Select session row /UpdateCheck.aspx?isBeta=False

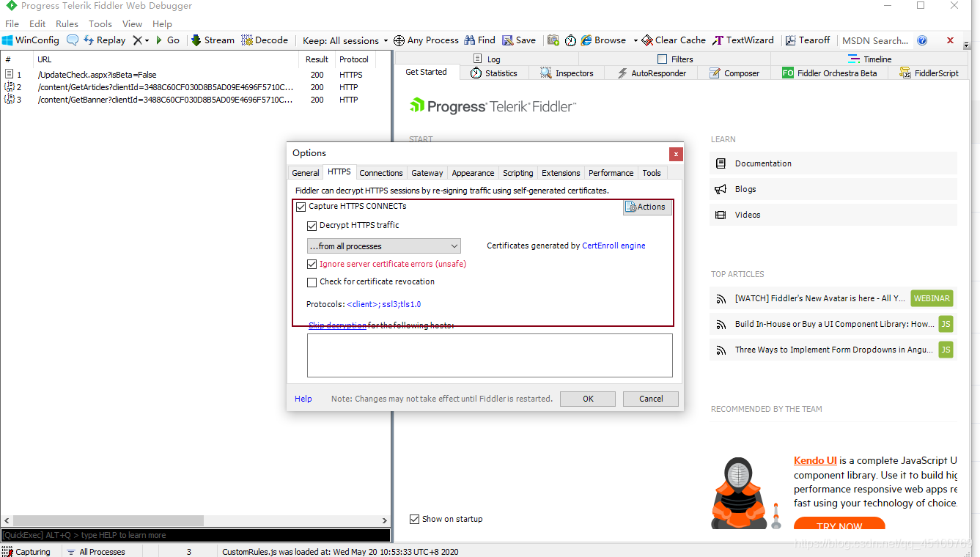[196, 75]
